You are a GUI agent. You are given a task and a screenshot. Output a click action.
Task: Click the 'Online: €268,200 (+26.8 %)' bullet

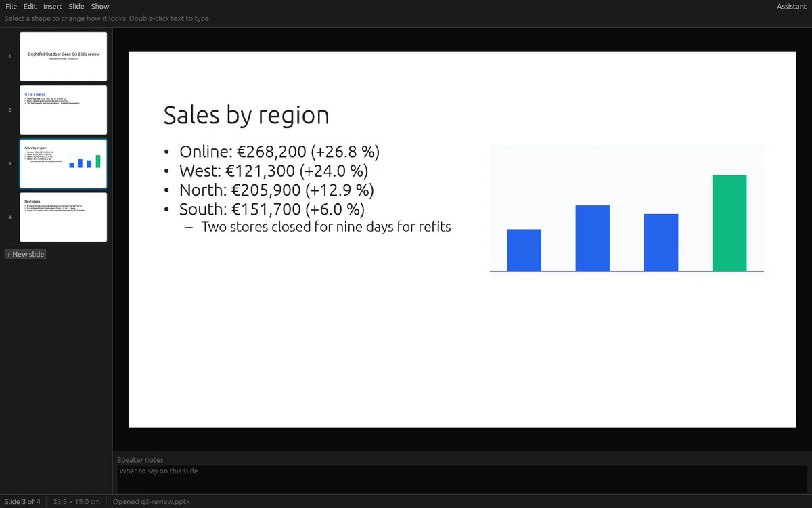279,151
